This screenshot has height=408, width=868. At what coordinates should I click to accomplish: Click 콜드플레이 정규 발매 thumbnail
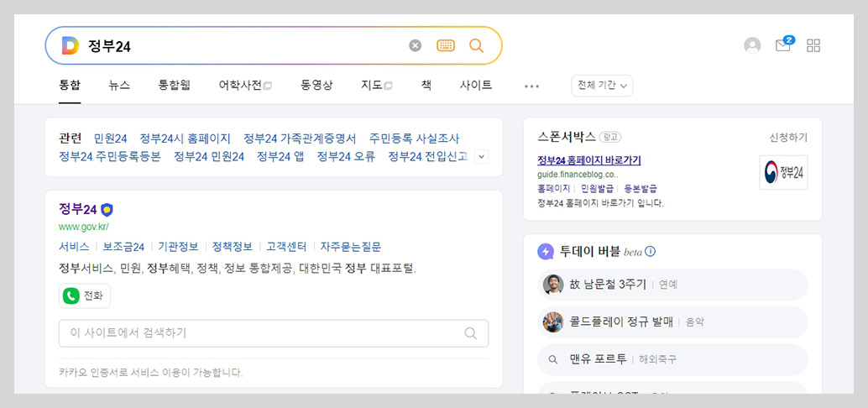pyautogui.click(x=553, y=322)
